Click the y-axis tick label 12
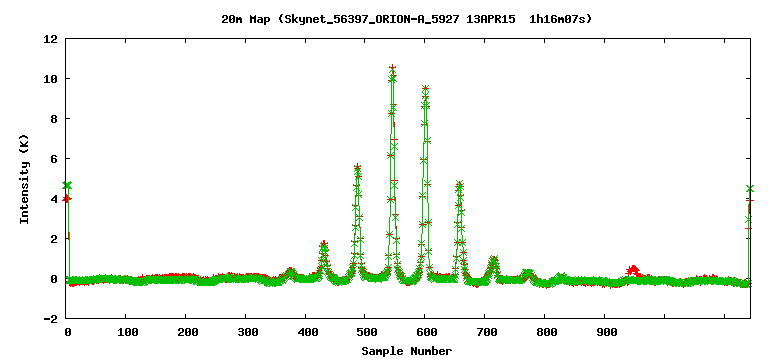Screen dimensions: 768x360 click(x=50, y=39)
